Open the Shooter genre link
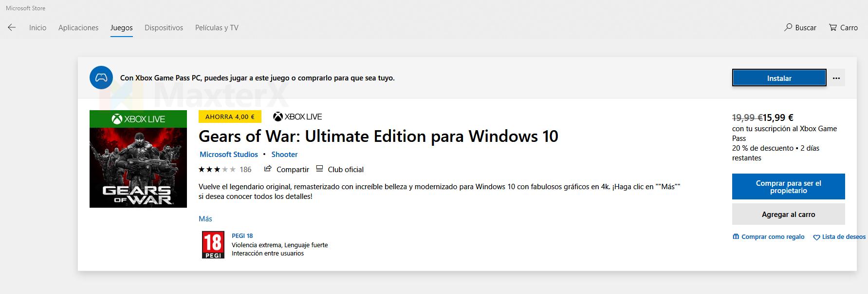Image resolution: width=868 pixels, height=294 pixels. click(284, 155)
